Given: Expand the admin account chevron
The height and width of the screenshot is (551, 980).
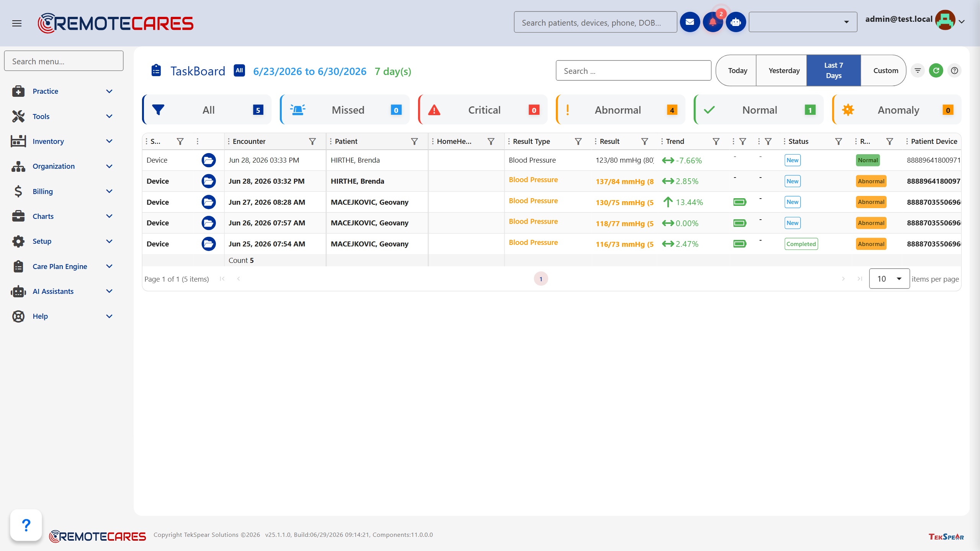Looking at the screenshot, I should coord(962,22).
